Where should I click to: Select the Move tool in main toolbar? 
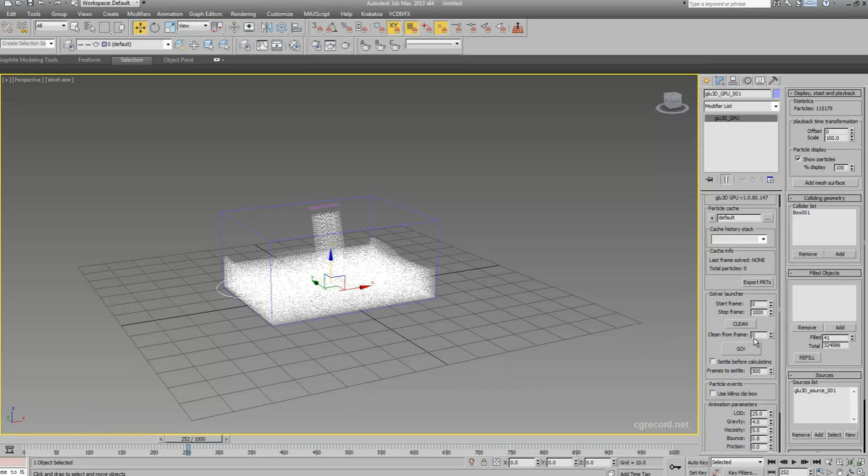click(x=140, y=28)
